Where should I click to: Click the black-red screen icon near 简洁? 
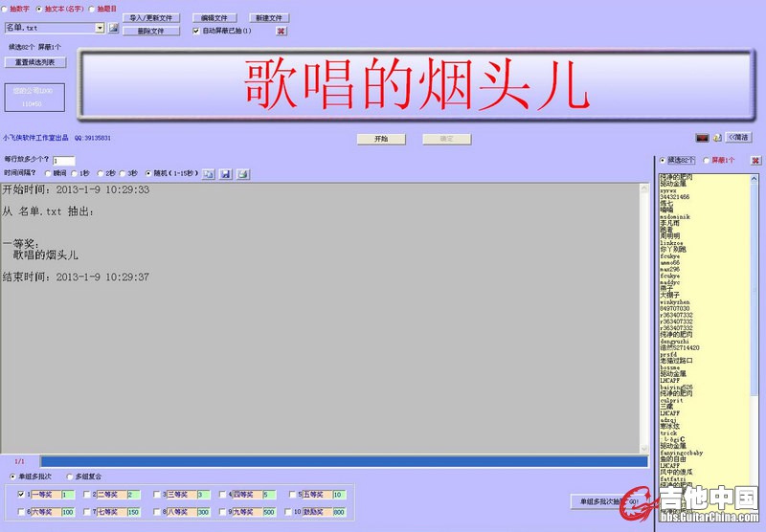point(702,138)
